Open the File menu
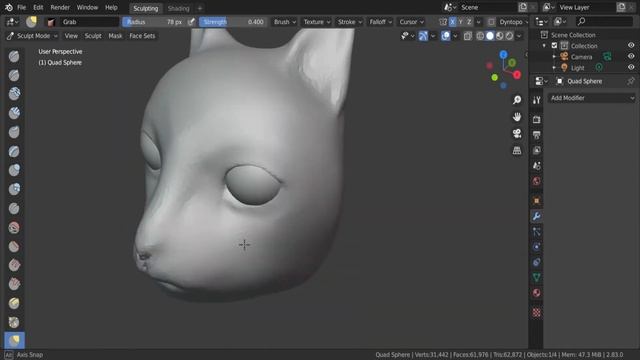 [x=22, y=7]
